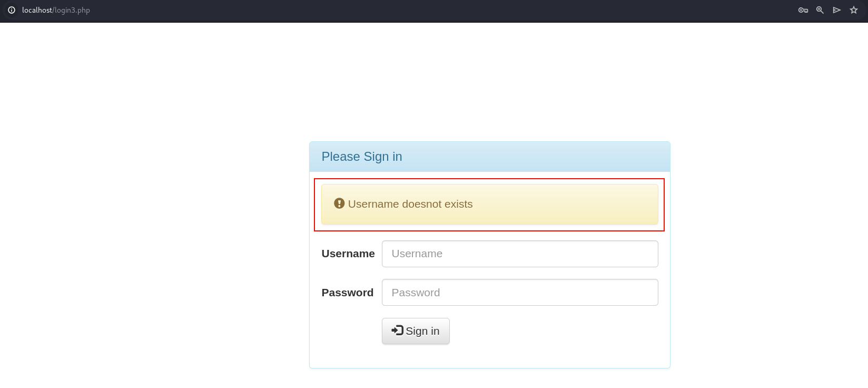The width and height of the screenshot is (868, 388).
Task: Focus the Username input field
Action: tap(520, 254)
